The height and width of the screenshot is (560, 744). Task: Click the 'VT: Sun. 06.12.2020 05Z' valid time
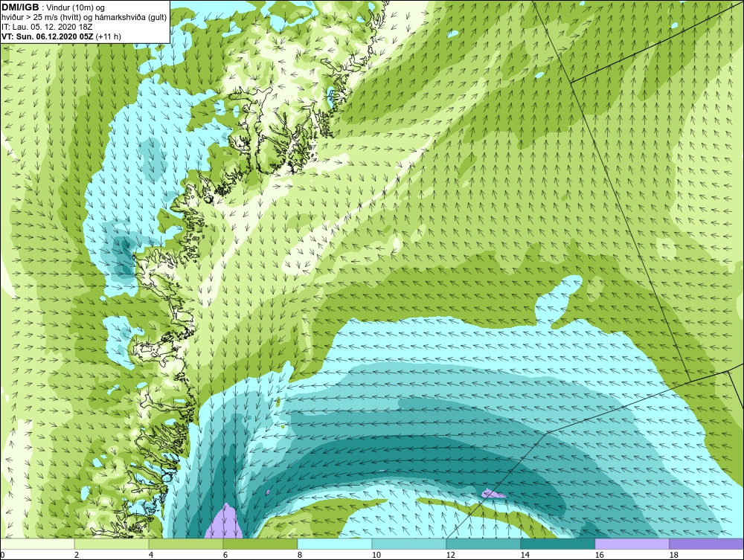48,36
